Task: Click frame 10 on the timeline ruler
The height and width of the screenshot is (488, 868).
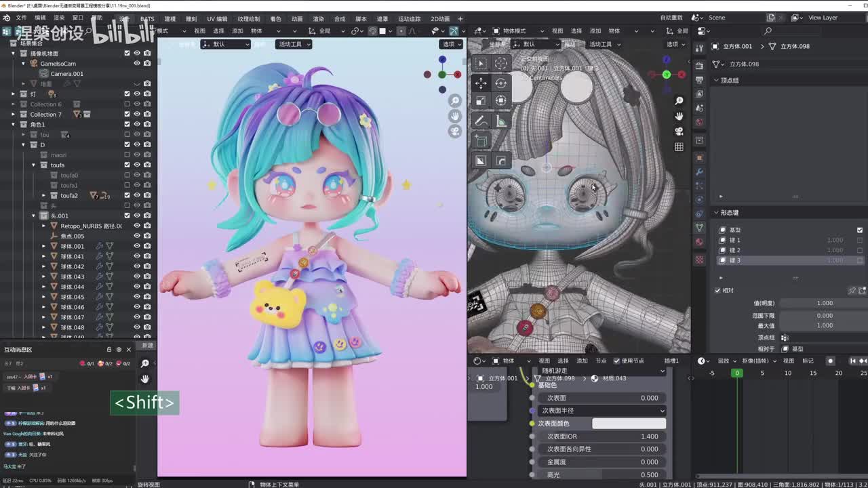Action: (788, 373)
